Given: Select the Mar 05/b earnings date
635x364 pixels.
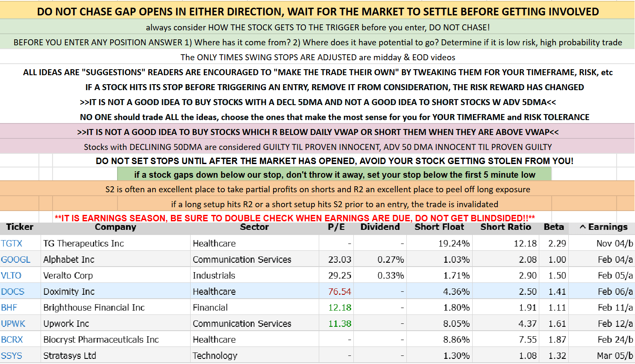Looking at the screenshot, I should 615,356.
